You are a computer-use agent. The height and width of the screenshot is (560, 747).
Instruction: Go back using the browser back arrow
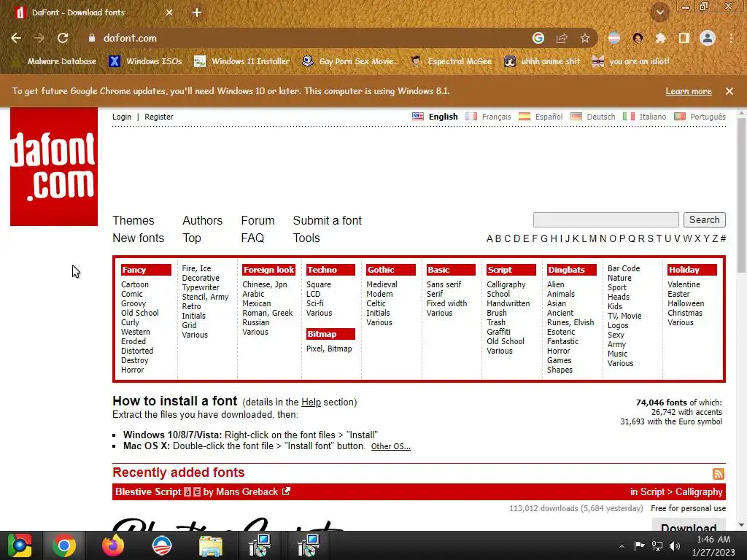click(16, 38)
